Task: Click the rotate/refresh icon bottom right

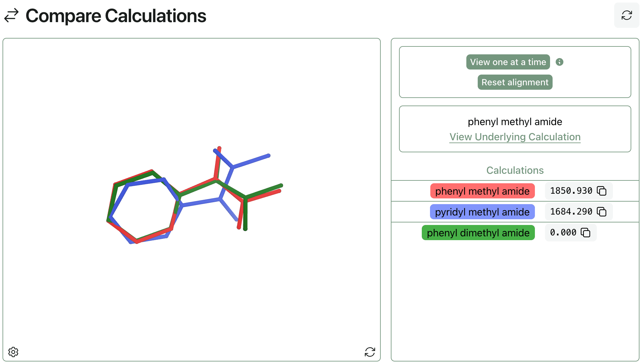Action: pyautogui.click(x=370, y=351)
